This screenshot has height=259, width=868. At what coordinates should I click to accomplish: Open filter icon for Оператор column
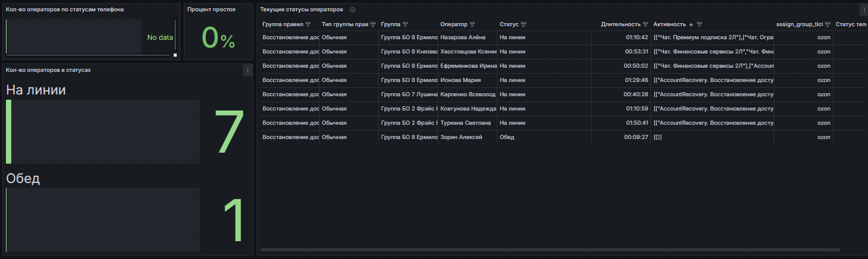tap(473, 25)
